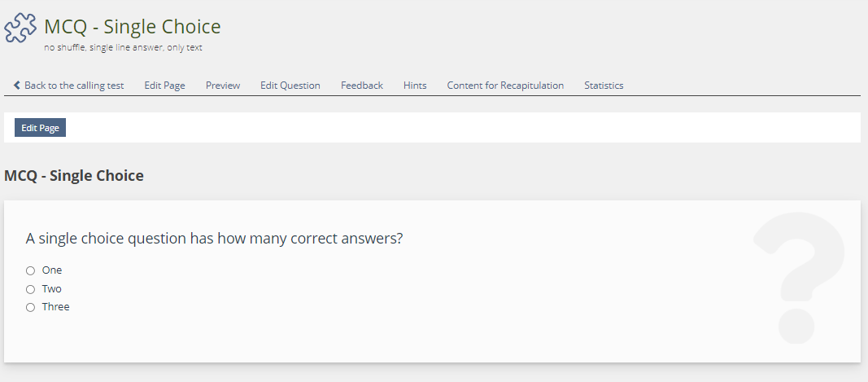The image size is (868, 382).
Task: Choose the Two radio button
Action: [31, 289]
